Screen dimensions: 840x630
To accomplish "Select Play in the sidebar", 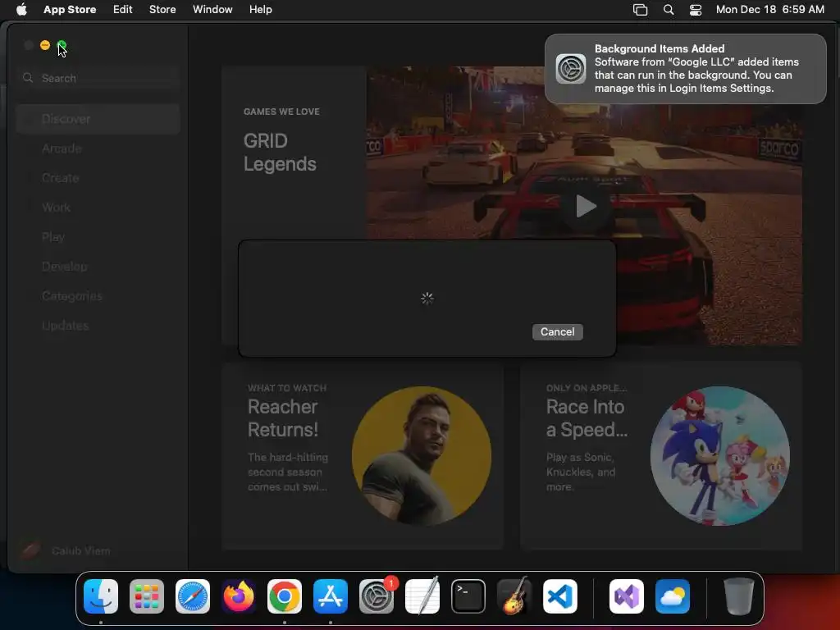I will [98, 237].
